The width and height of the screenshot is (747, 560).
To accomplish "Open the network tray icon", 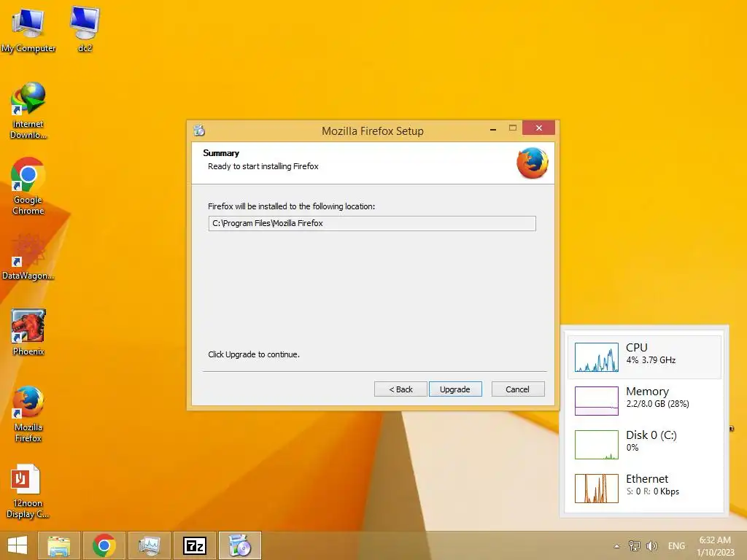I will 634,545.
